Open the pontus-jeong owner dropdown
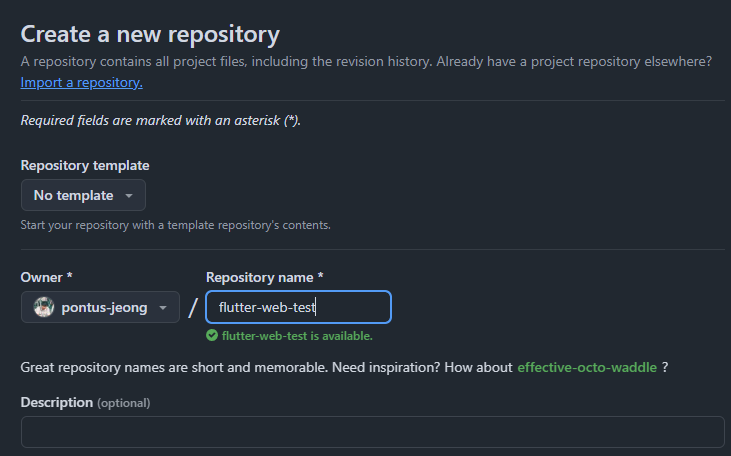 tap(100, 307)
